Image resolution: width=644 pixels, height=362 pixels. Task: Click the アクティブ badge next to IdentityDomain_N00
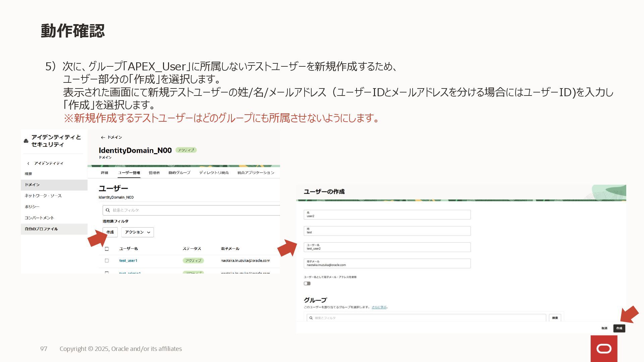(x=186, y=150)
